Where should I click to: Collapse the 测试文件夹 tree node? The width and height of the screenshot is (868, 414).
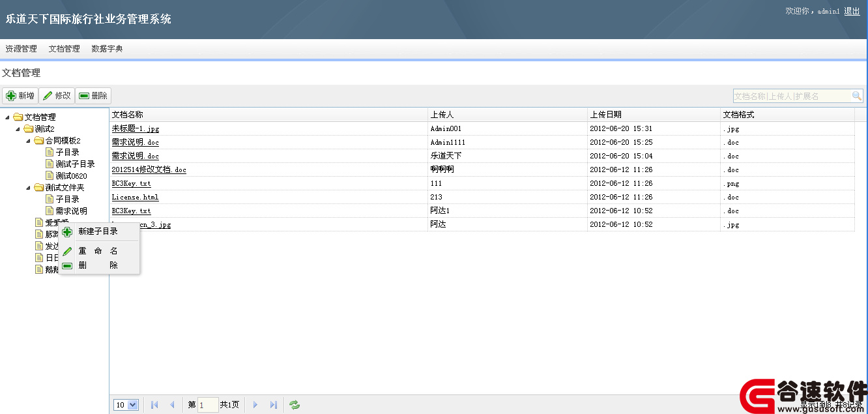(x=28, y=188)
